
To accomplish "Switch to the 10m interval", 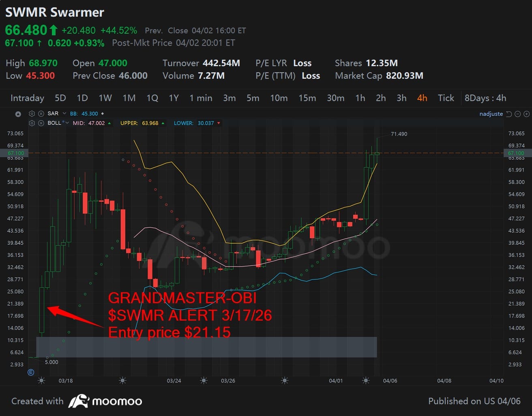I will [x=279, y=98].
